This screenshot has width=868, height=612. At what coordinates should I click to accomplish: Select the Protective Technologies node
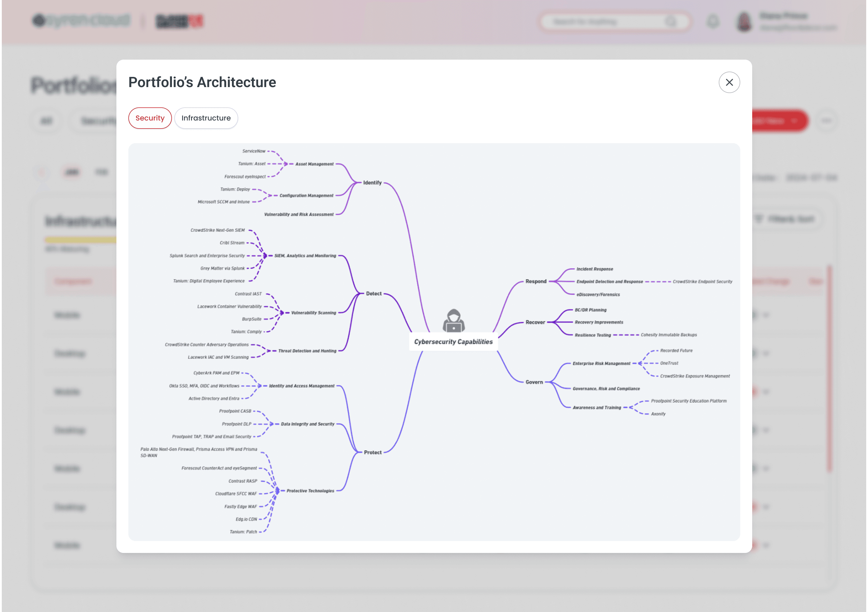point(310,491)
